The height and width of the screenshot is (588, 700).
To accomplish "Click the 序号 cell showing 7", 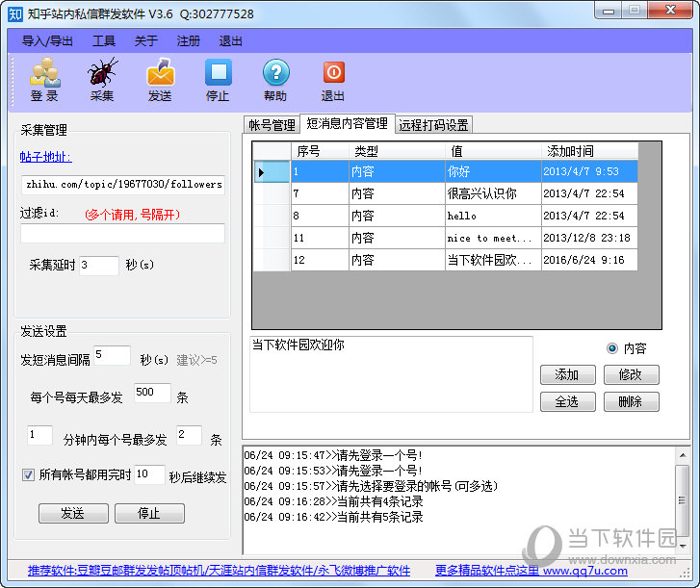I will point(320,193).
